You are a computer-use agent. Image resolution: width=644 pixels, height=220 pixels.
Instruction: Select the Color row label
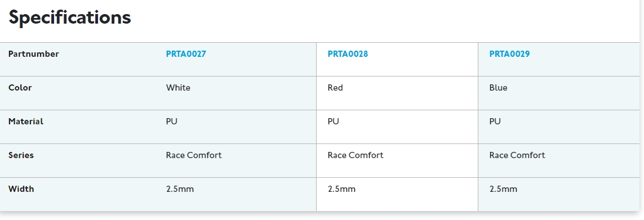[20, 87]
